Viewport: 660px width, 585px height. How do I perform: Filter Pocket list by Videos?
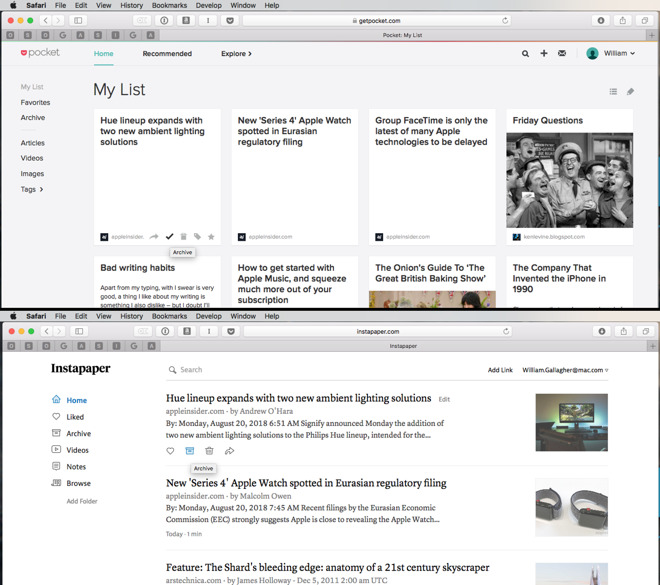click(32, 158)
